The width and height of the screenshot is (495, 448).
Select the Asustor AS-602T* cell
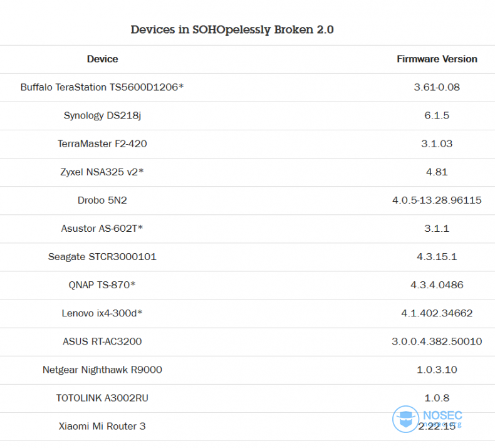point(102,228)
